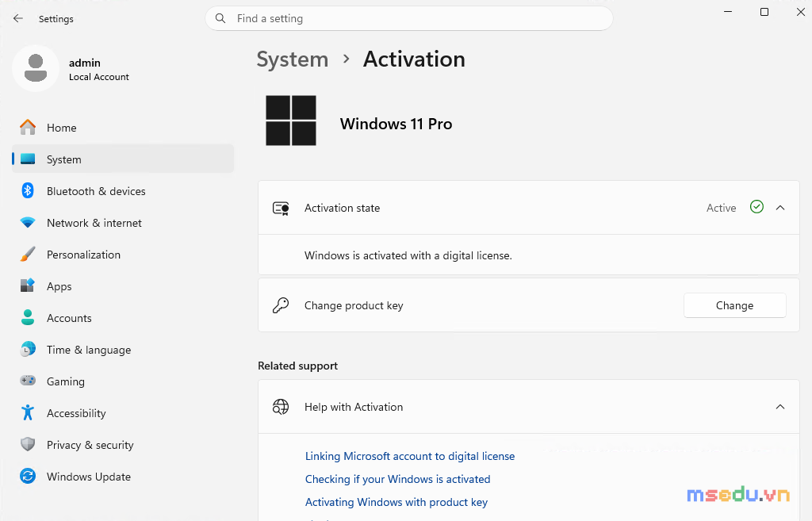Viewport: 812px width, 521px height.
Task: Click the Privacy shield icon
Action: click(28, 444)
